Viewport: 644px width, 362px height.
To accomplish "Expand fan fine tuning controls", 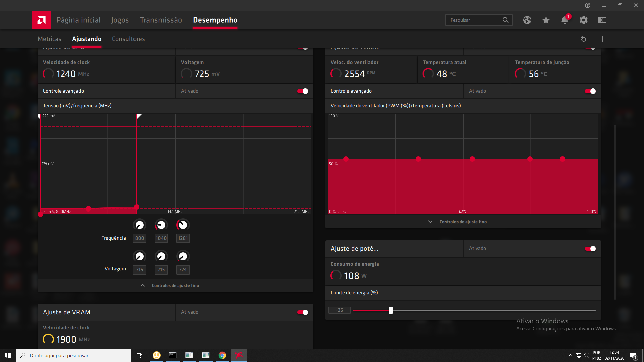I will [x=463, y=222].
